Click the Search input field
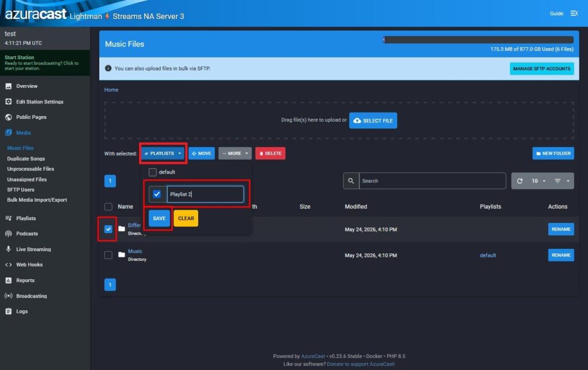588x370 pixels. (432, 181)
